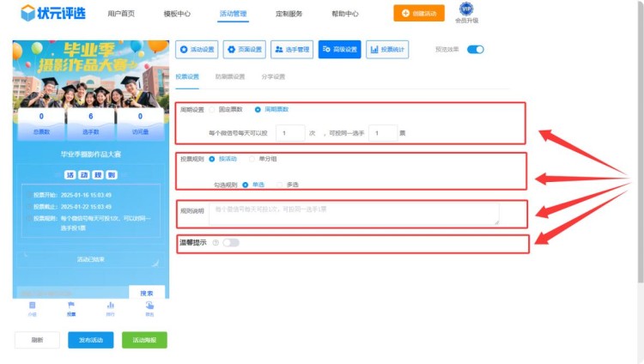Open the 模板中心 menu

point(177,14)
